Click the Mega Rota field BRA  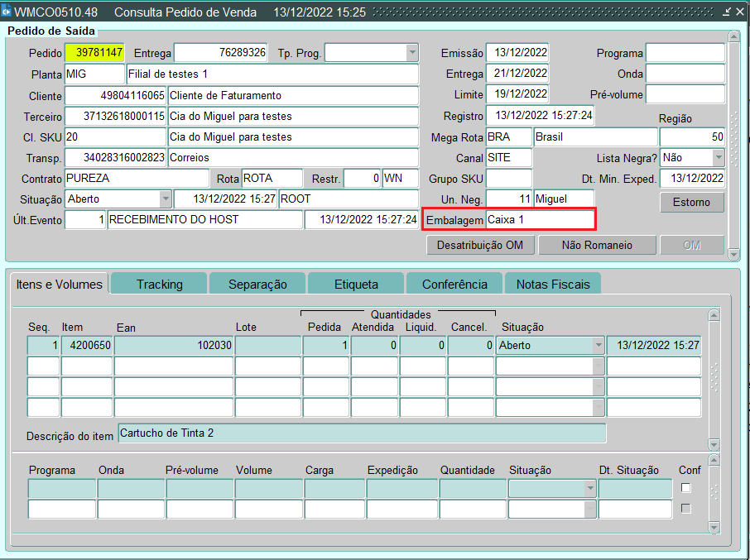point(509,137)
